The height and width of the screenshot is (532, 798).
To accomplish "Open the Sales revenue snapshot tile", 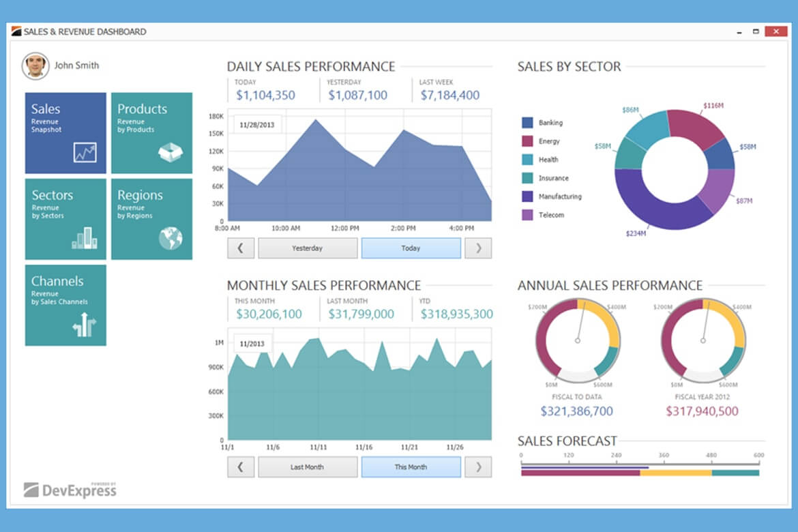I will pos(65,133).
